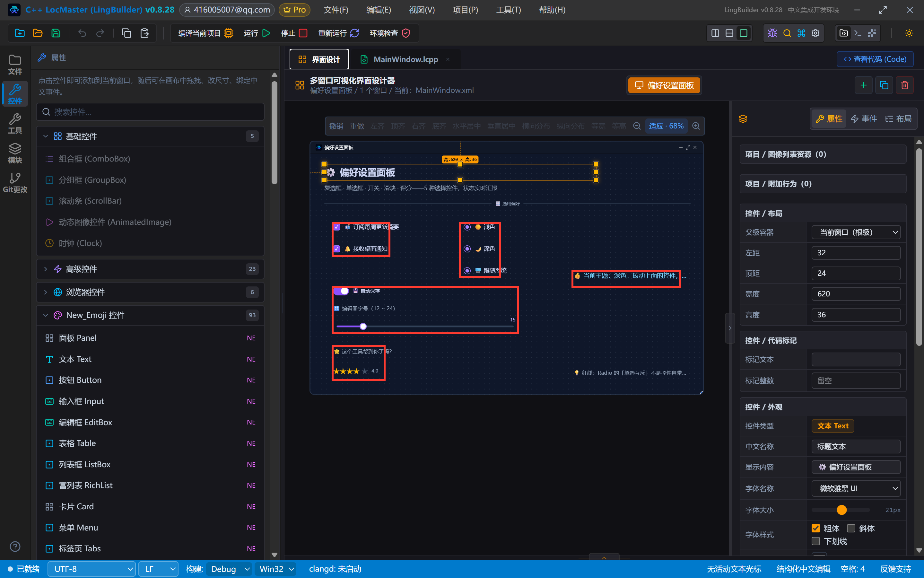Toggle the 订阅每周更新摘要 checkbox on canvas
Viewport: 924px width, 578px height.
[x=337, y=227]
